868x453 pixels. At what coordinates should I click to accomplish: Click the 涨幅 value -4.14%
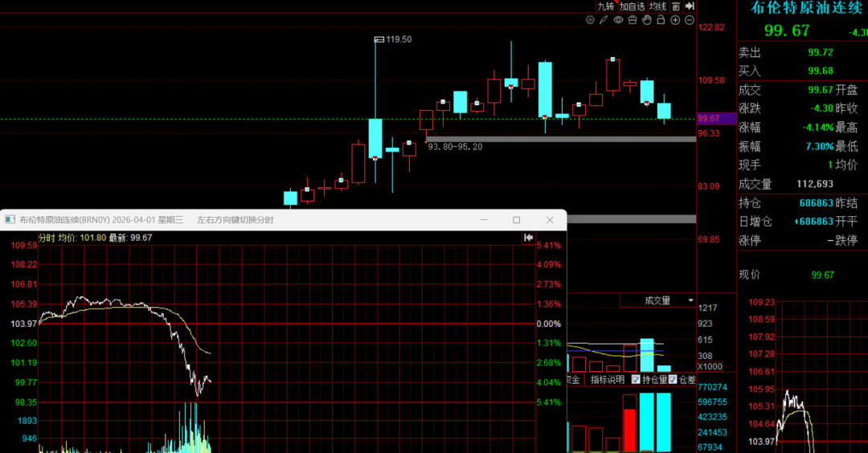(x=818, y=127)
